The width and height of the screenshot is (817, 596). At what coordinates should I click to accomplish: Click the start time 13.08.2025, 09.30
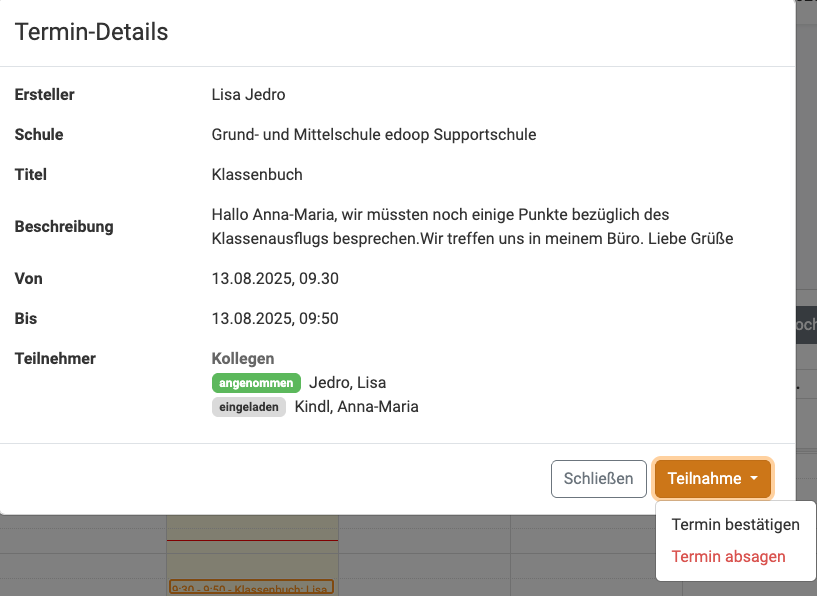pyautogui.click(x=275, y=278)
